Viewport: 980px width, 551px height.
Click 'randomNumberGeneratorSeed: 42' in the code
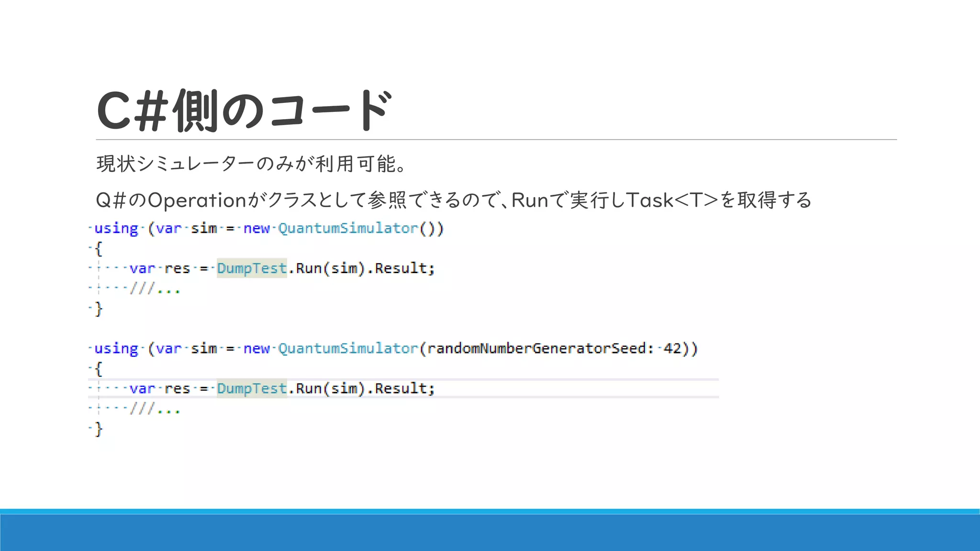(554, 348)
